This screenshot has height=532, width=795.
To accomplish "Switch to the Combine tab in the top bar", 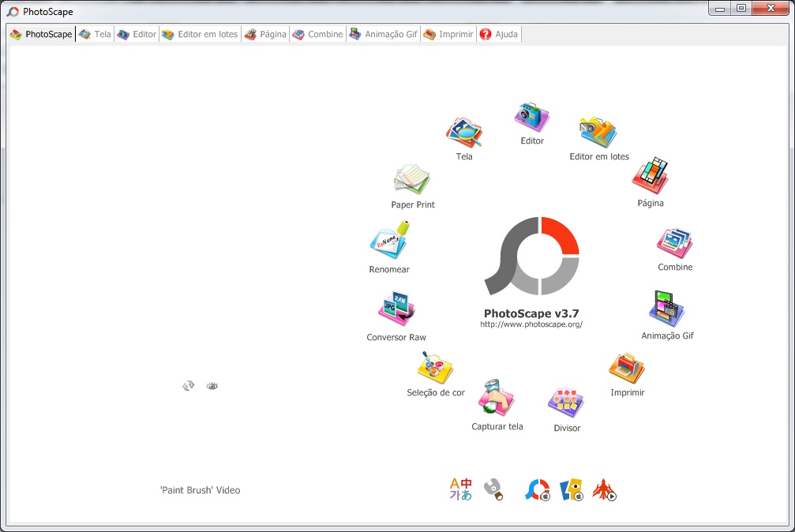I will coord(318,34).
